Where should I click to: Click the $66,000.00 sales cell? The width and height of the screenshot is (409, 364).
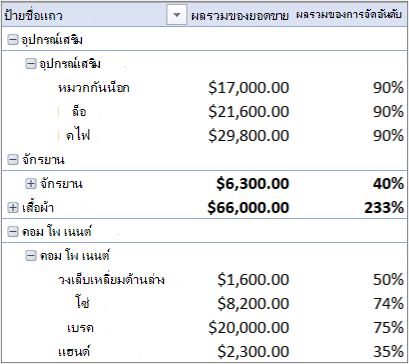tap(248, 208)
